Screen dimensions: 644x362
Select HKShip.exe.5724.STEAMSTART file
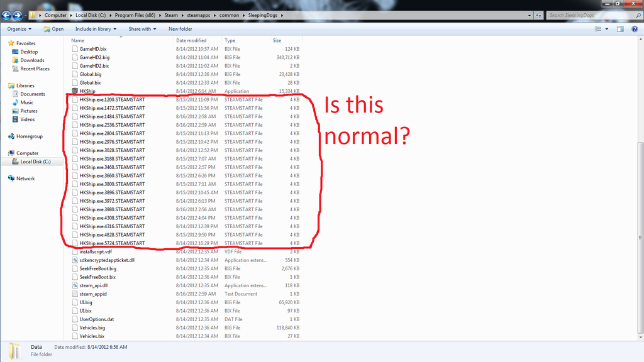pyautogui.click(x=112, y=243)
